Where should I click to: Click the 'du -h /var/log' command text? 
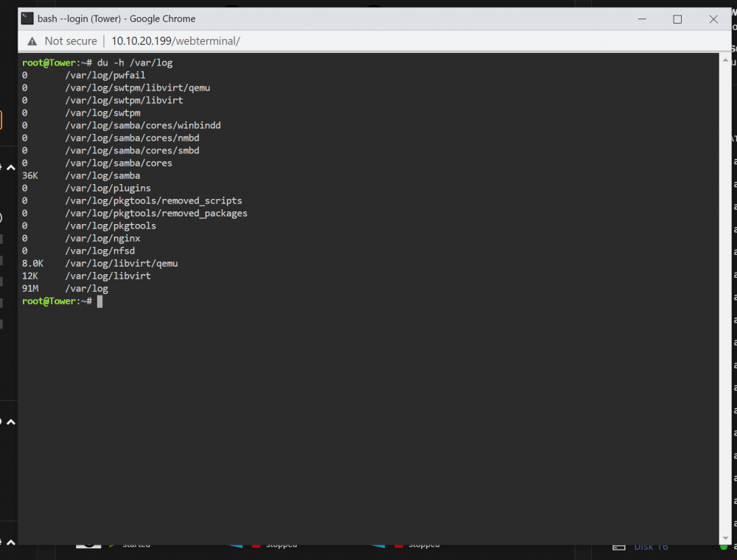(135, 63)
